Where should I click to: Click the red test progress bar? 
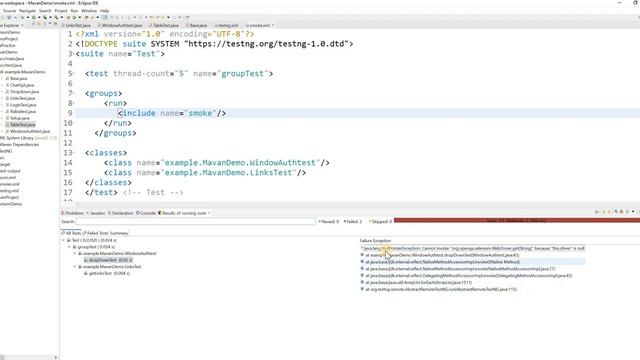pyautogui.click(x=517, y=220)
